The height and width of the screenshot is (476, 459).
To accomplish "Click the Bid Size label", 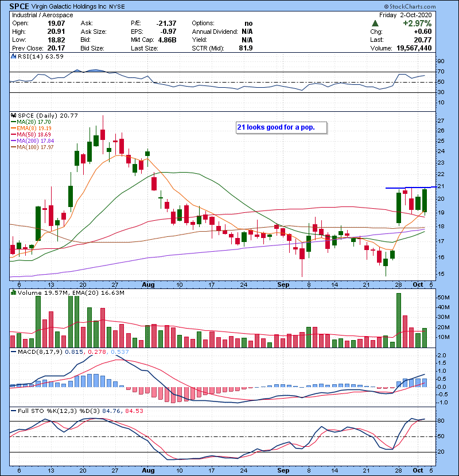I will (x=92, y=48).
